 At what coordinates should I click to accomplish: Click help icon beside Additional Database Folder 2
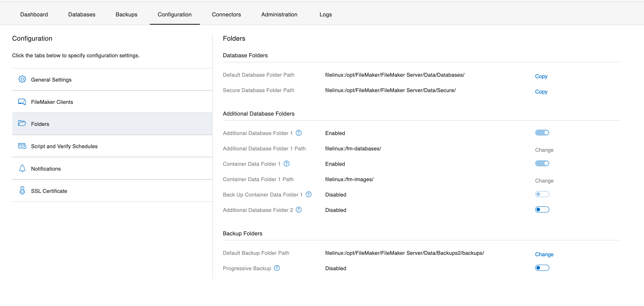tap(298, 210)
